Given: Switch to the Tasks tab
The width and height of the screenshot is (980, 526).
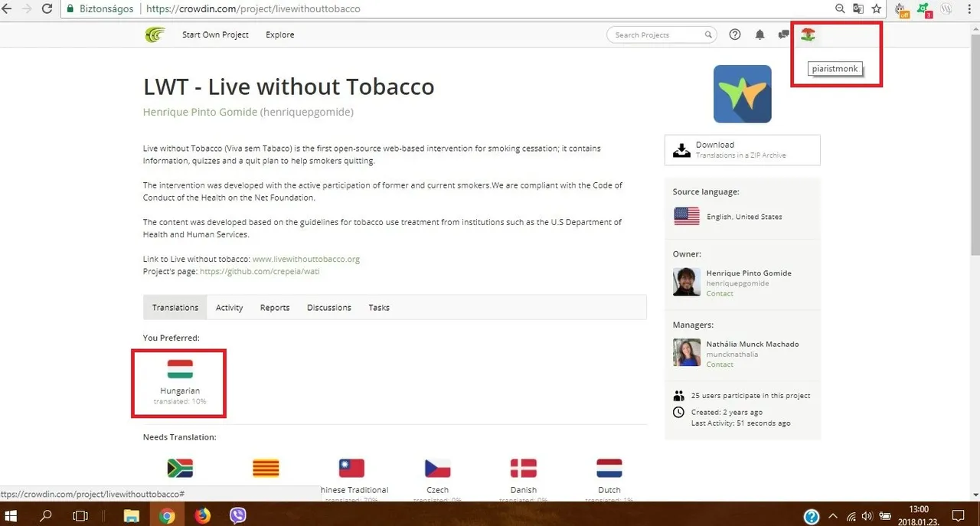Looking at the screenshot, I should pos(379,308).
